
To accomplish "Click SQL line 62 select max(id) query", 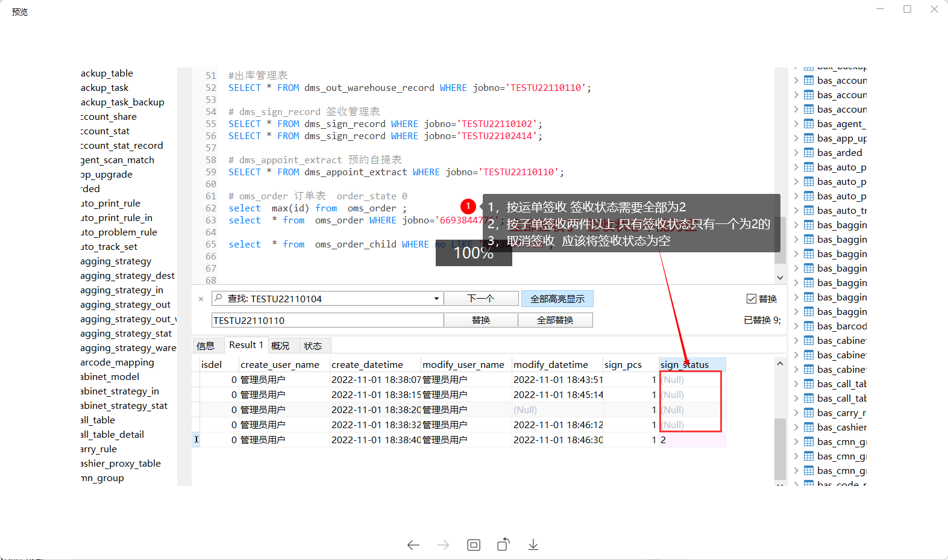I will (x=317, y=208).
